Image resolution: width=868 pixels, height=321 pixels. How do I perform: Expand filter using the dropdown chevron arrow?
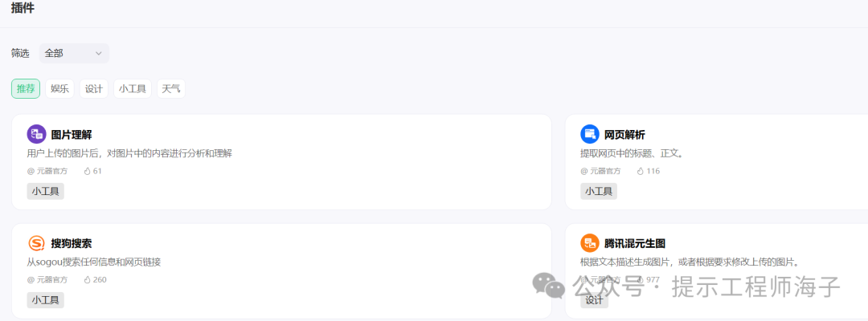pyautogui.click(x=99, y=54)
